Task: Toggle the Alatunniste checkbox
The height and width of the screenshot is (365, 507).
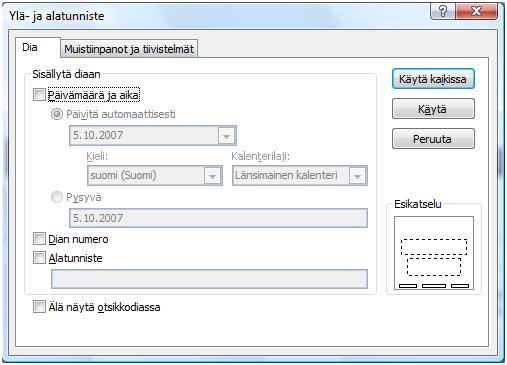Action: (39, 258)
